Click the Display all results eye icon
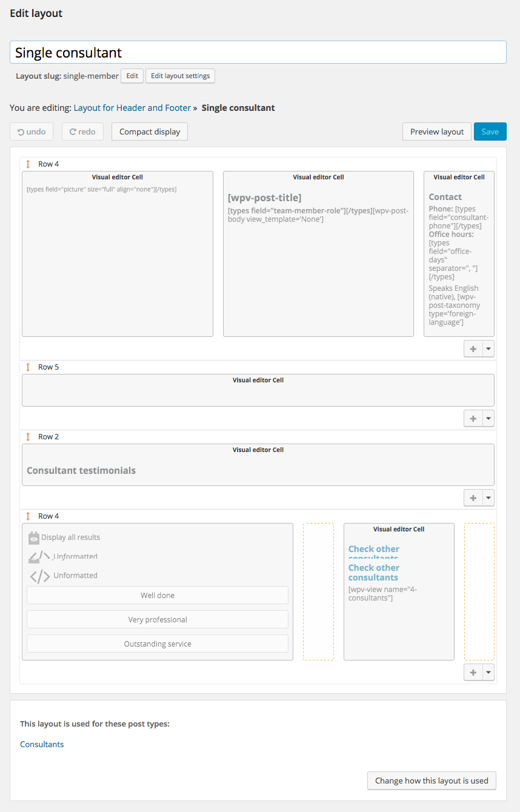Viewport: 520px width, 812px height. pyautogui.click(x=34, y=537)
